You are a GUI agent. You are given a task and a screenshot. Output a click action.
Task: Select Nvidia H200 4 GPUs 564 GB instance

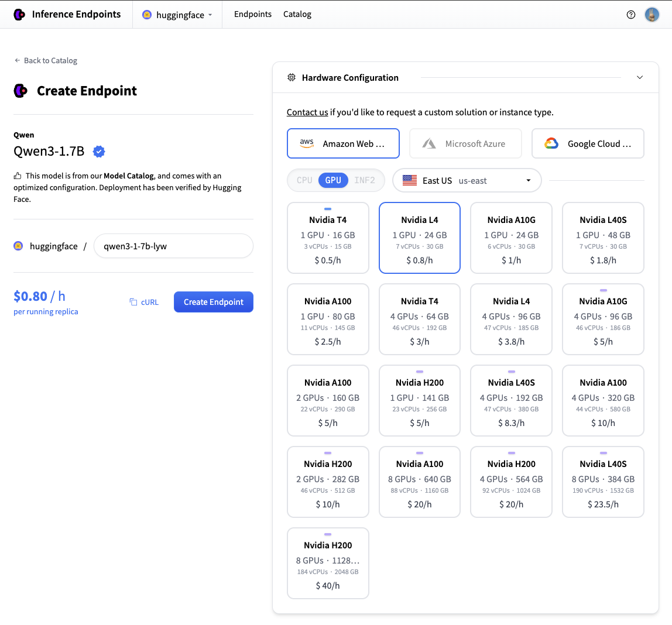511,482
